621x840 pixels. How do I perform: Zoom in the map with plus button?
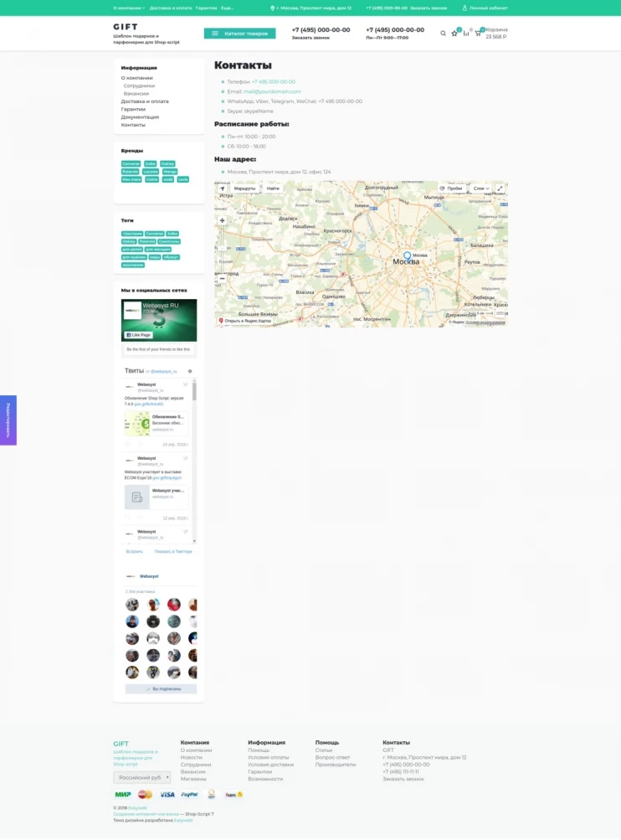click(x=222, y=221)
